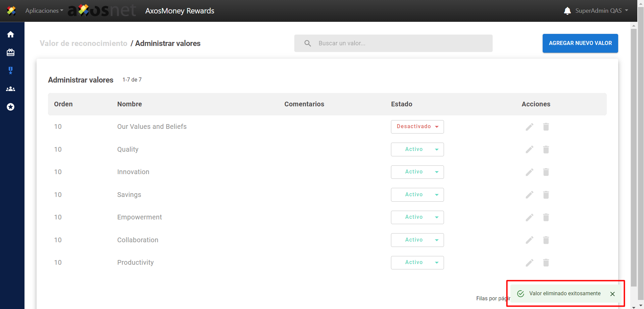The height and width of the screenshot is (309, 644).
Task: Open the users group sidebar icon
Action: [x=10, y=89]
